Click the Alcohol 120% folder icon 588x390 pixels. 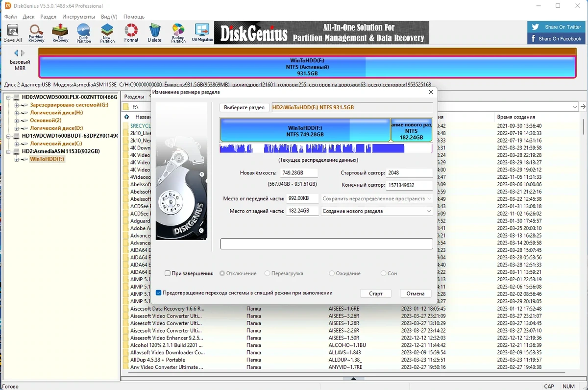coord(126,345)
